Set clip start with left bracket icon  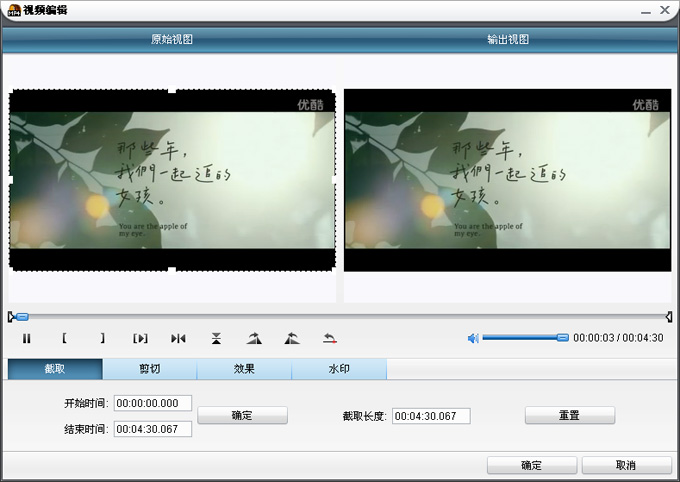click(x=64, y=338)
